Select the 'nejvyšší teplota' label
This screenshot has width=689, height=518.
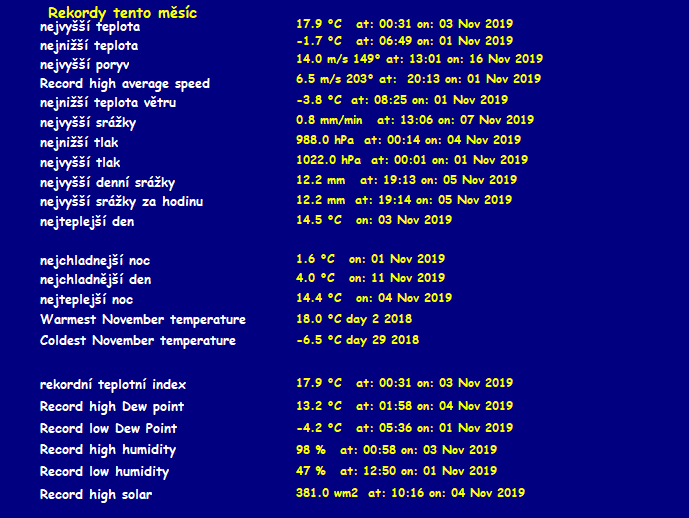coord(90,27)
